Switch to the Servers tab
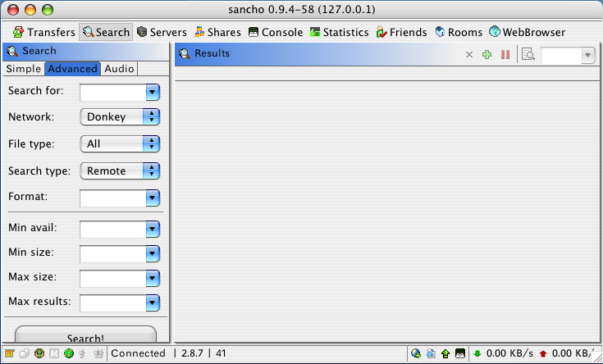The image size is (603, 364). click(162, 32)
